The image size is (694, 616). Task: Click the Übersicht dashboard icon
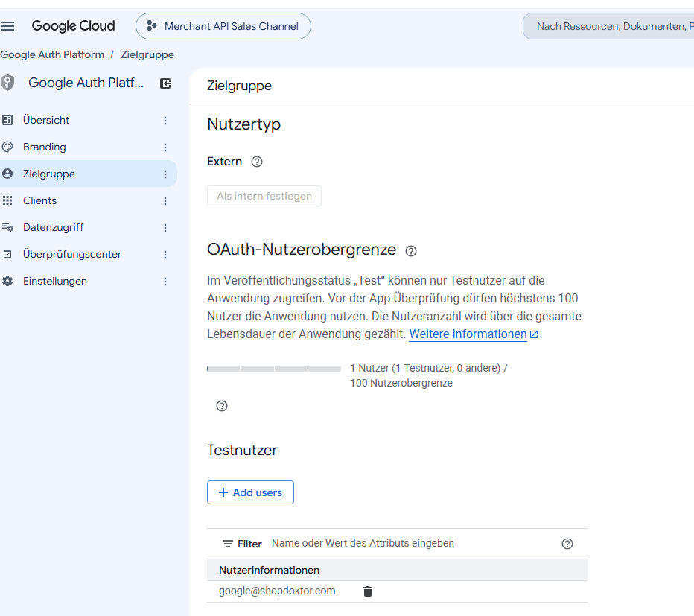[7, 120]
